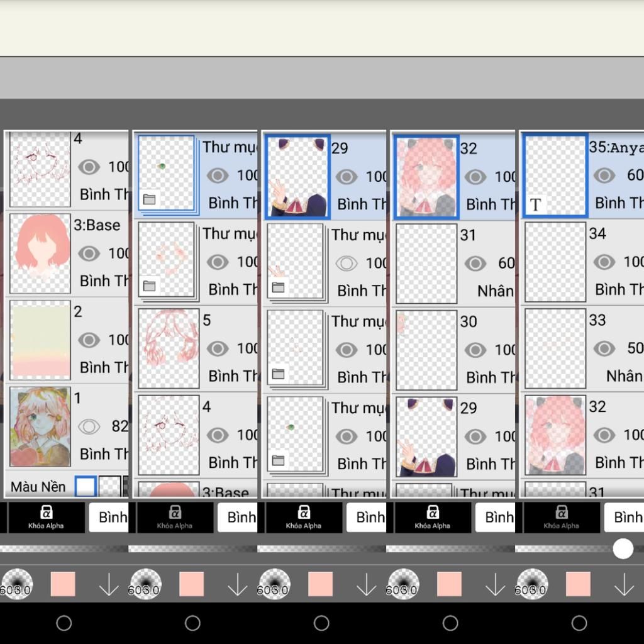
Task: Tap down arrow icon in panel with layer 35:Anya
Action: coord(624,584)
